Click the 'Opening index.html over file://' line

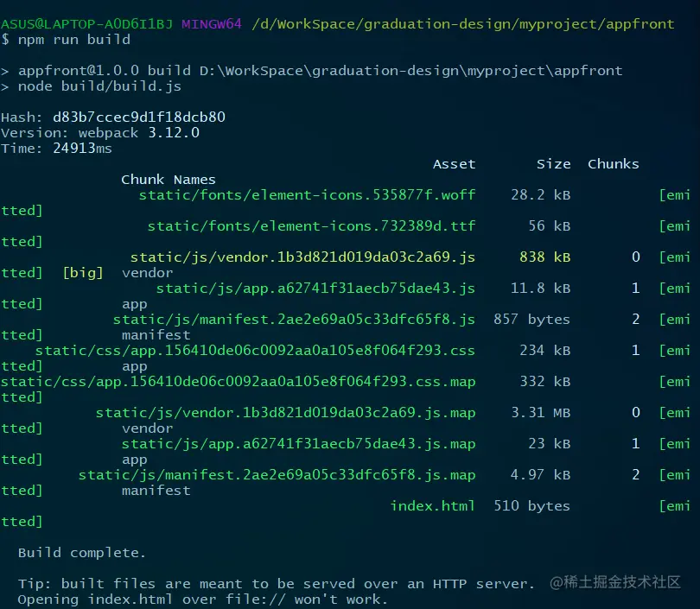coord(203,599)
